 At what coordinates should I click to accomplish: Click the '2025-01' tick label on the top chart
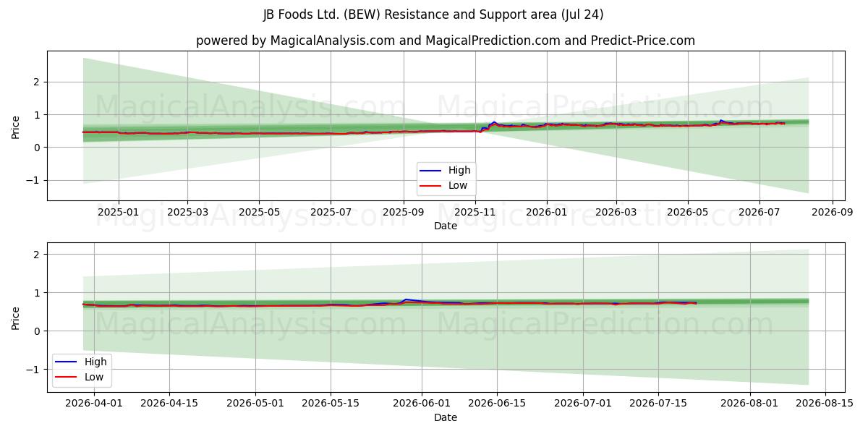click(x=118, y=213)
